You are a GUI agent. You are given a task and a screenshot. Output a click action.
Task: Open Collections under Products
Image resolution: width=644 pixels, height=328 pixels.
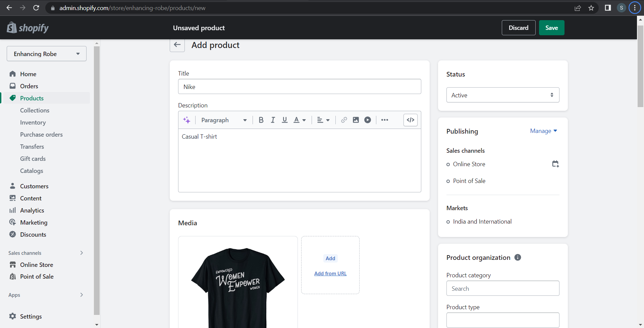coord(35,110)
